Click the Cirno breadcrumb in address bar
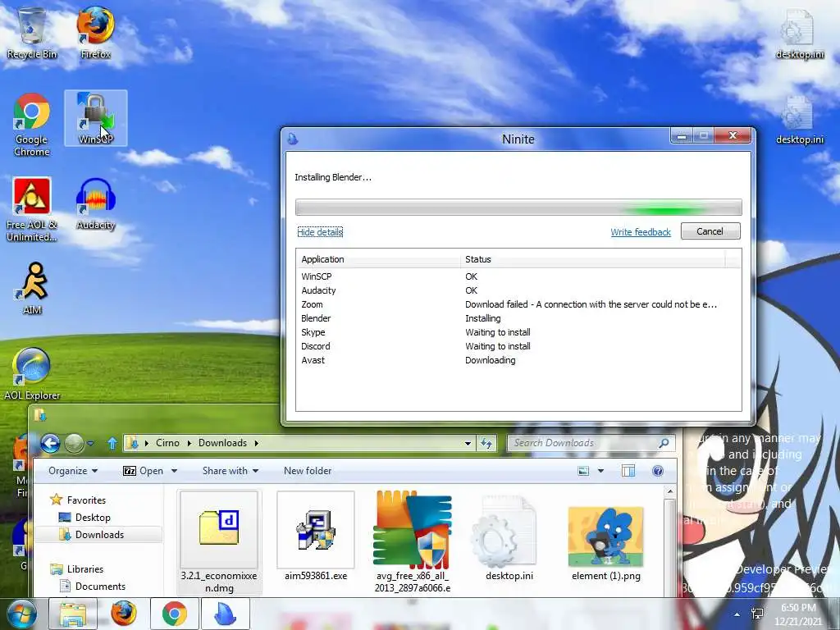 click(167, 443)
